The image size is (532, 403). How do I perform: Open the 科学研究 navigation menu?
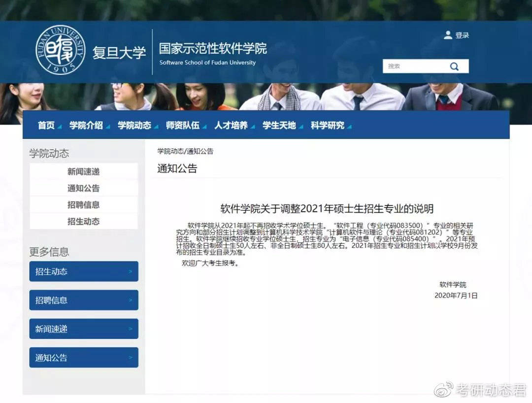[328, 126]
